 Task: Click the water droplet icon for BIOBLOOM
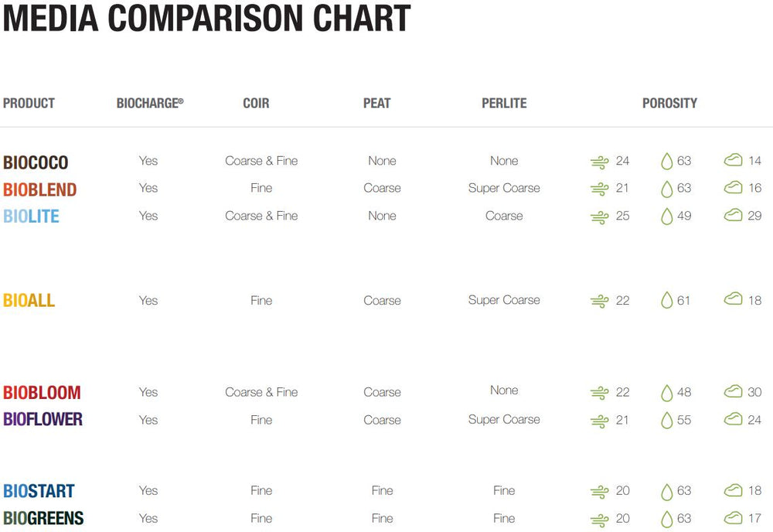(x=666, y=393)
